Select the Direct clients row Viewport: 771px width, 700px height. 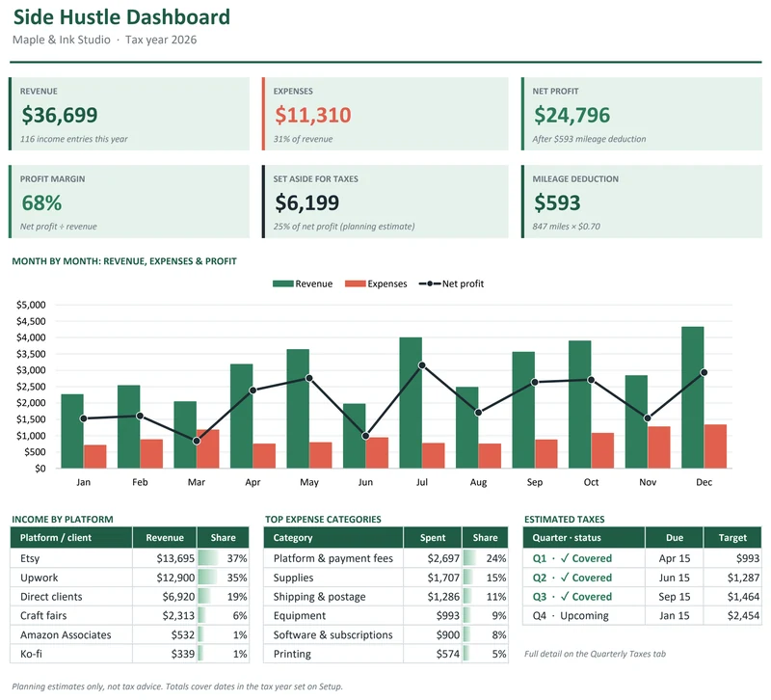click(130, 597)
